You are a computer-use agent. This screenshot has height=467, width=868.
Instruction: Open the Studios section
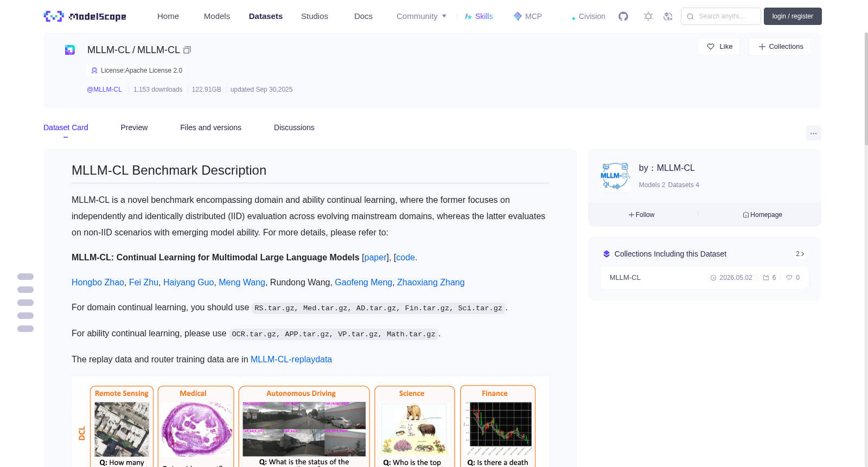(315, 16)
